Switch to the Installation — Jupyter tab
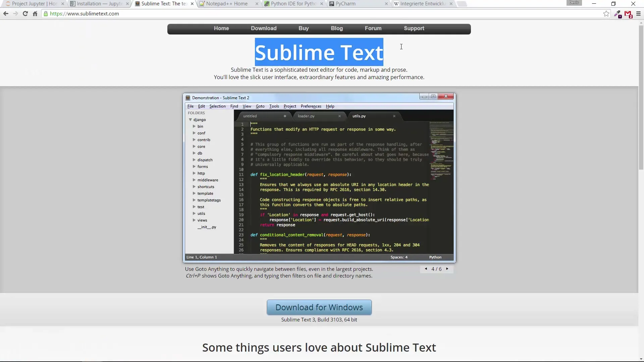 pos(99,4)
